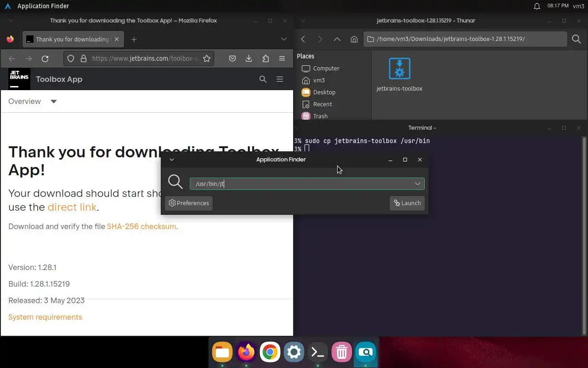The width and height of the screenshot is (588, 368).
Task: Select Computer in Thunar Places sidebar
Action: [321, 69]
